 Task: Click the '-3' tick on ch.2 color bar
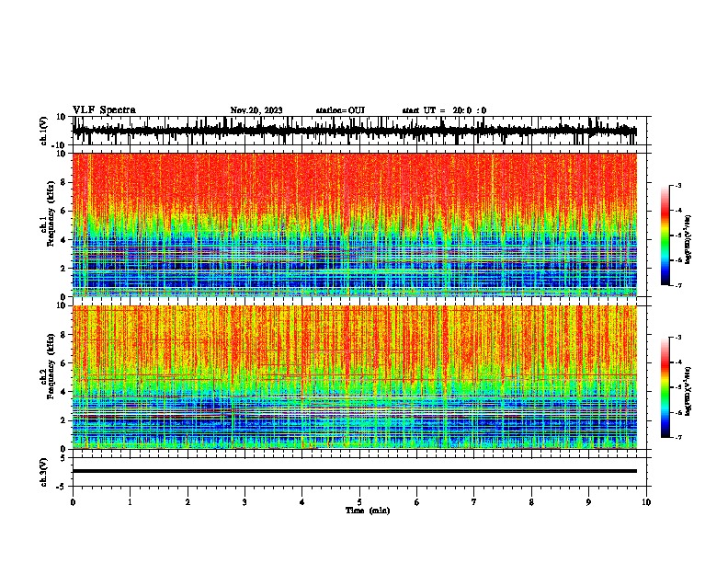click(677, 338)
